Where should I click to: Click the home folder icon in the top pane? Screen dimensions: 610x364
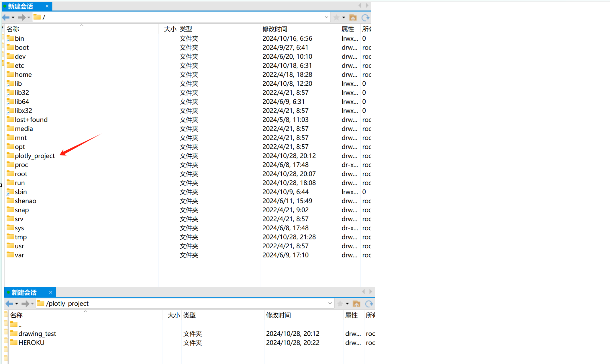(x=353, y=17)
